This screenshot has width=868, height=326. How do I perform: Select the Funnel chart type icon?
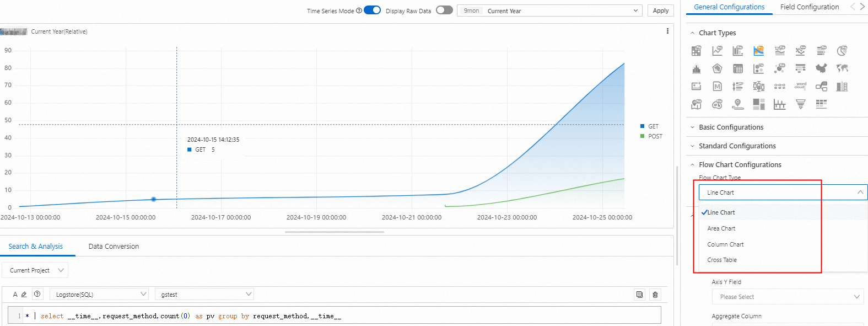click(801, 104)
